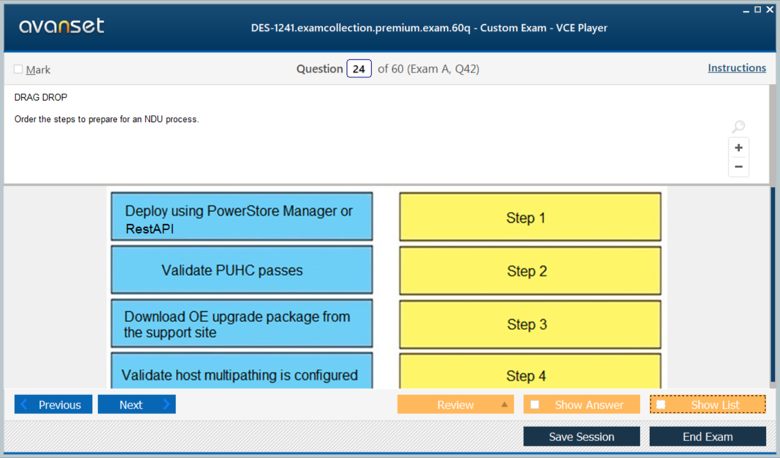The image size is (780, 458).
Task: Click the left arrow on Previous
Action: click(24, 404)
